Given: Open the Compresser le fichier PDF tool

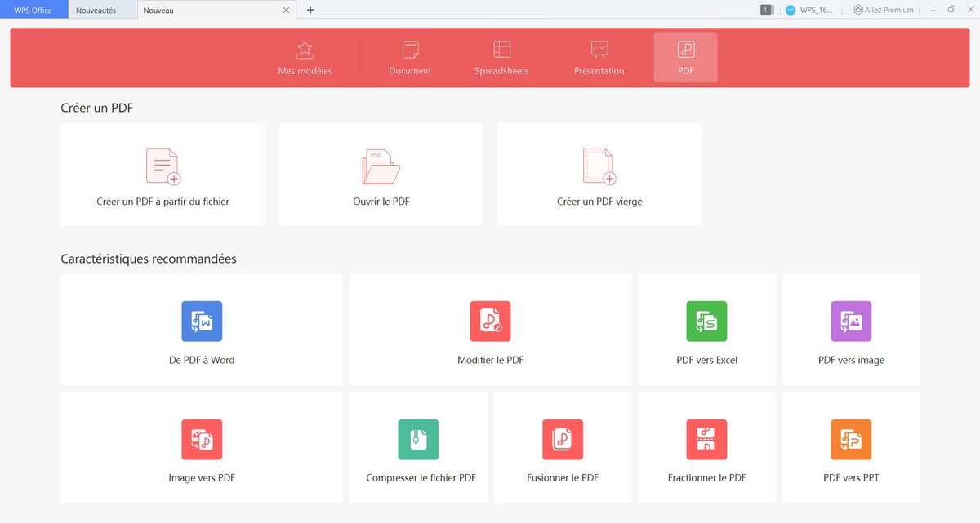Looking at the screenshot, I should (x=417, y=447).
